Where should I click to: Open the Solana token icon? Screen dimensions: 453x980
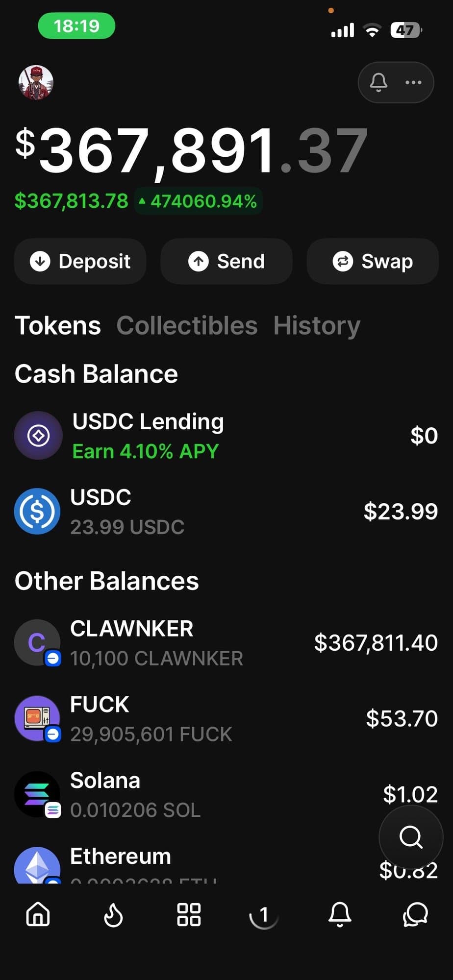click(37, 794)
